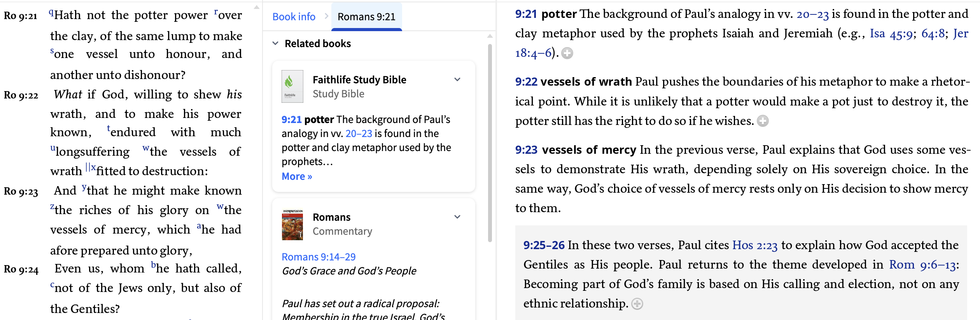980x320 pixels.
Task: Click the Related books panel scrollbar
Action: (x=490, y=143)
